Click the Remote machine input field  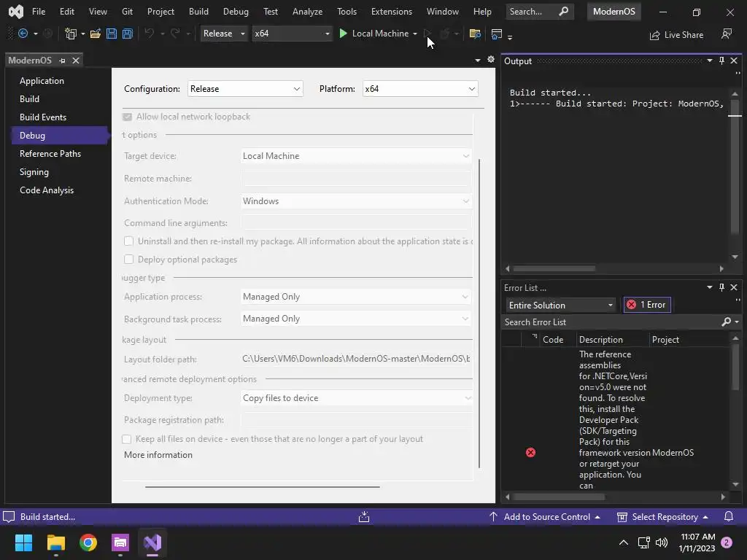pyautogui.click(x=356, y=179)
